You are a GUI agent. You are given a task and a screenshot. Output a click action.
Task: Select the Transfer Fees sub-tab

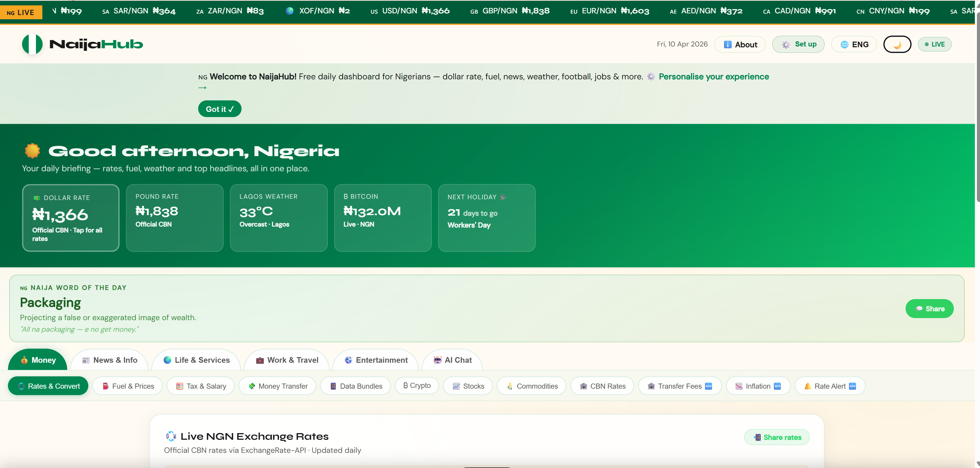click(x=680, y=386)
